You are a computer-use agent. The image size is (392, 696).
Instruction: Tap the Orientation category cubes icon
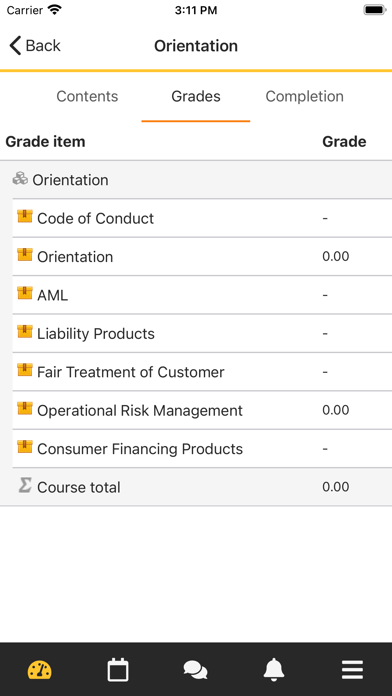click(x=20, y=179)
